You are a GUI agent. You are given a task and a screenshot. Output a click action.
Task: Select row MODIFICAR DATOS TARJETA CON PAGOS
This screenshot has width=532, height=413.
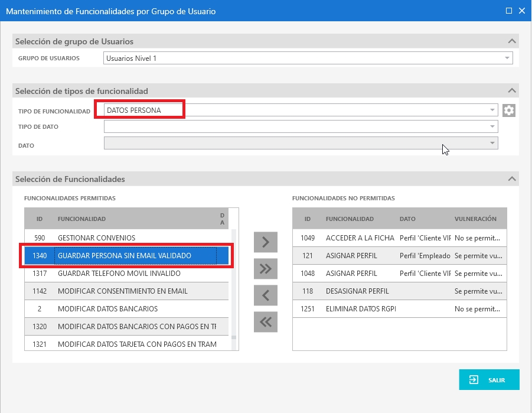[x=126, y=344]
